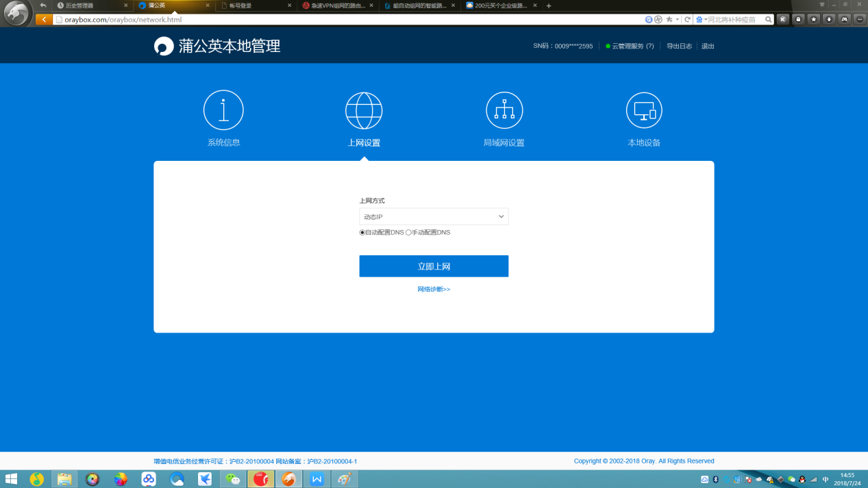Click the browser download arrow toolbar icon
The image size is (868, 488).
829,19
